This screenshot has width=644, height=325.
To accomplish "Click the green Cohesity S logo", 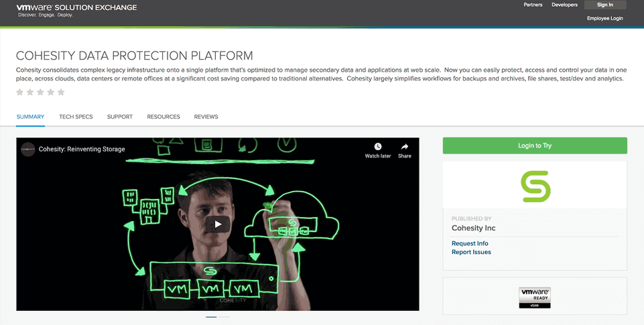I will click(x=535, y=186).
